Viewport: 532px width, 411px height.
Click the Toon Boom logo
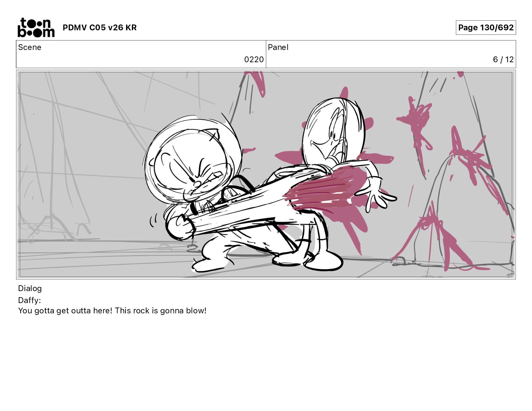pos(36,27)
